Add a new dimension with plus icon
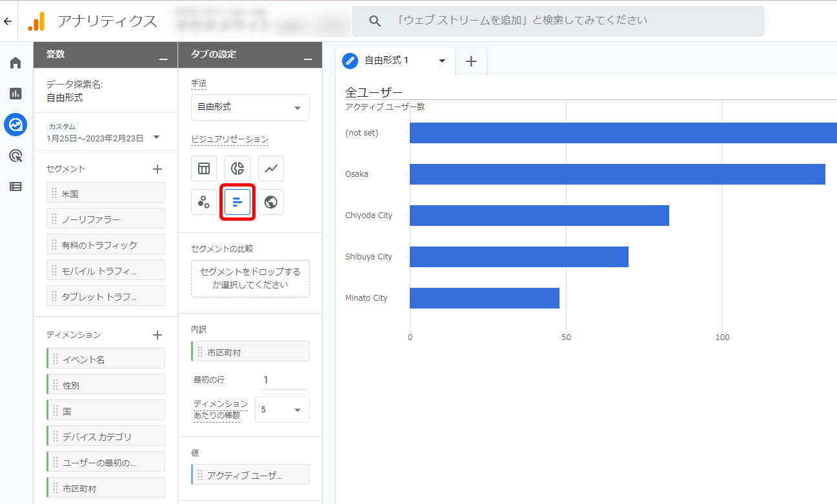837x504 pixels. (157, 335)
